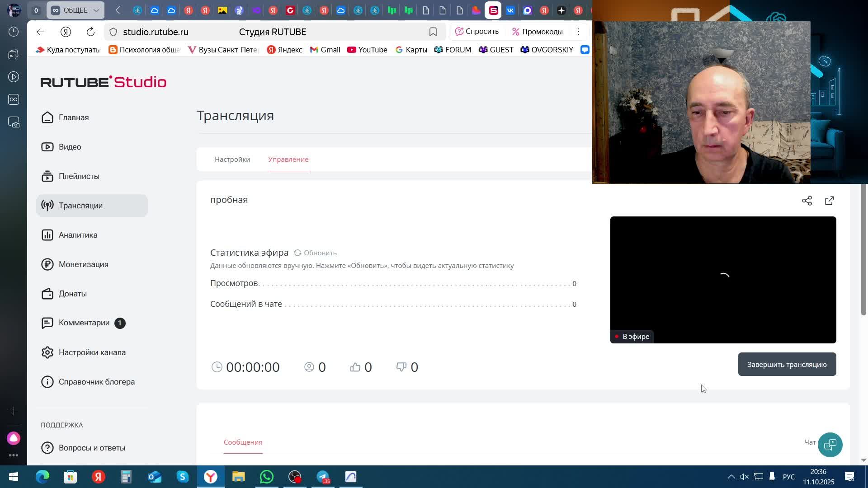The height and width of the screenshot is (488, 868).
Task: Open stream in new window icon
Action: [830, 201]
